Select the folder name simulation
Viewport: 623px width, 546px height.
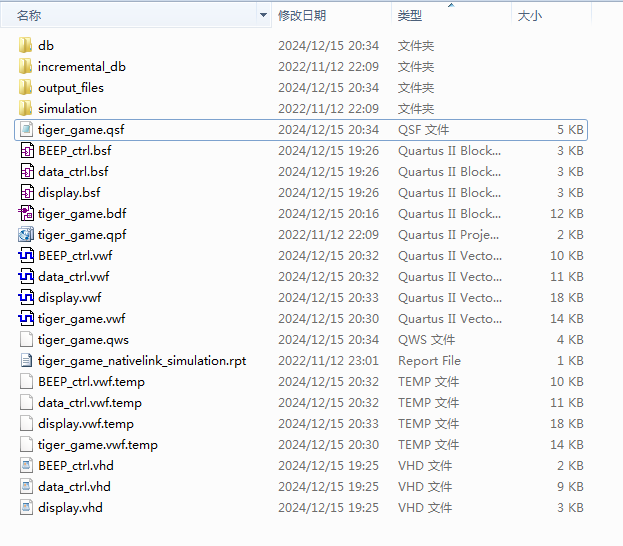point(68,108)
